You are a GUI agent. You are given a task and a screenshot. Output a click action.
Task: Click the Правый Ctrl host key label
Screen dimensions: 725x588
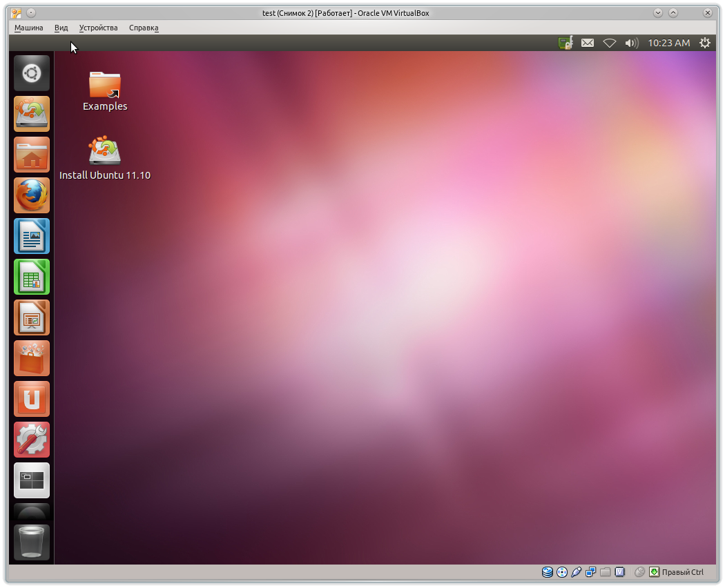click(682, 572)
